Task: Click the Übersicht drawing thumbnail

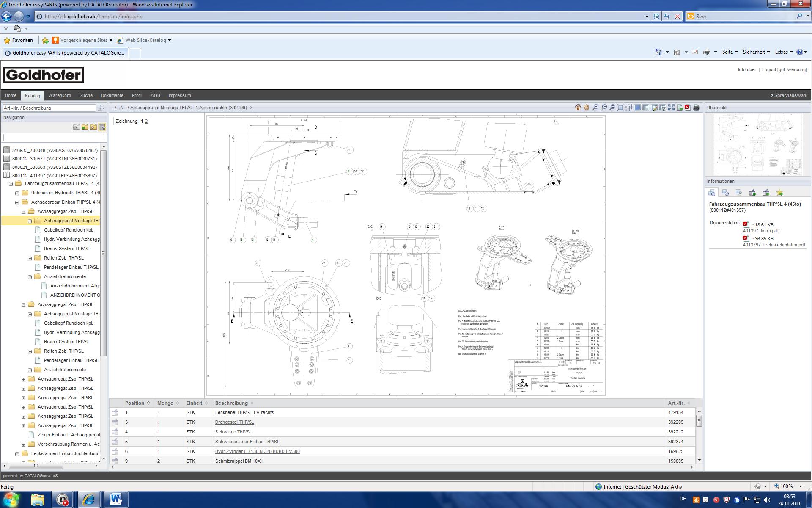Action: (x=757, y=144)
